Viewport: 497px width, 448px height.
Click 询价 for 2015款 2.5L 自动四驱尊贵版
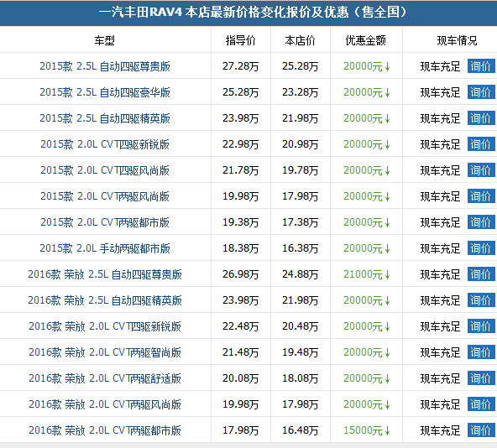[481, 66]
